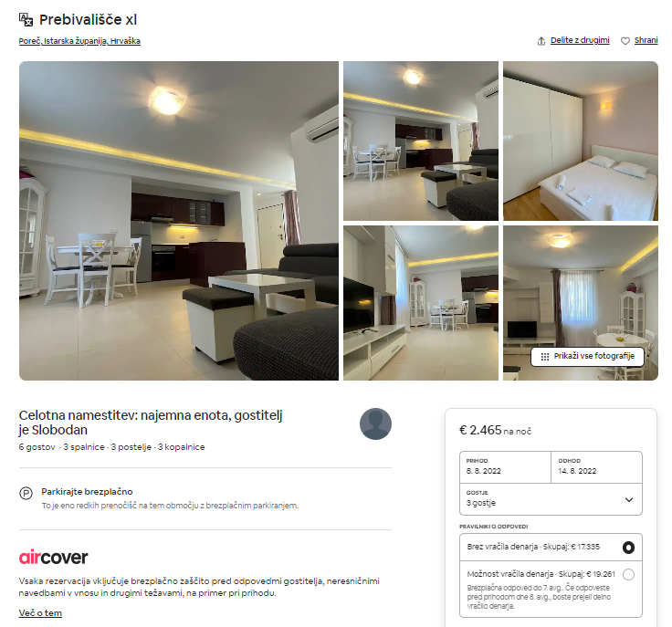Open the large living room main photo
The image size is (672, 627).
pyautogui.click(x=179, y=221)
